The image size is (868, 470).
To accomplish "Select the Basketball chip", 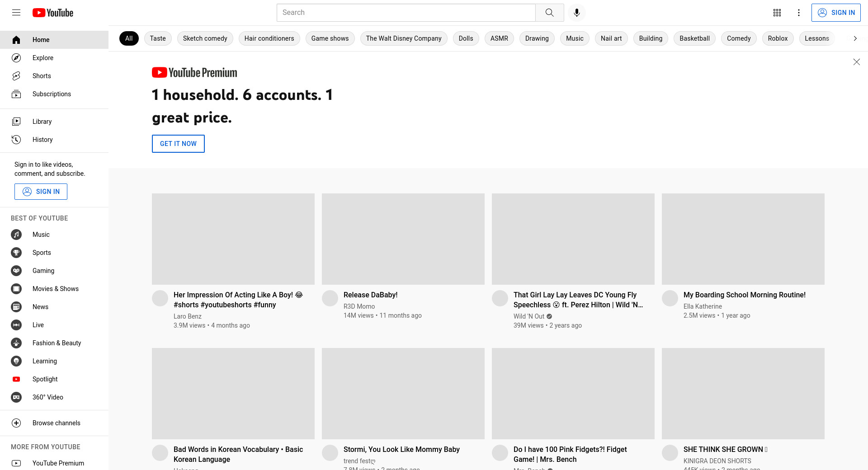I will (694, 38).
